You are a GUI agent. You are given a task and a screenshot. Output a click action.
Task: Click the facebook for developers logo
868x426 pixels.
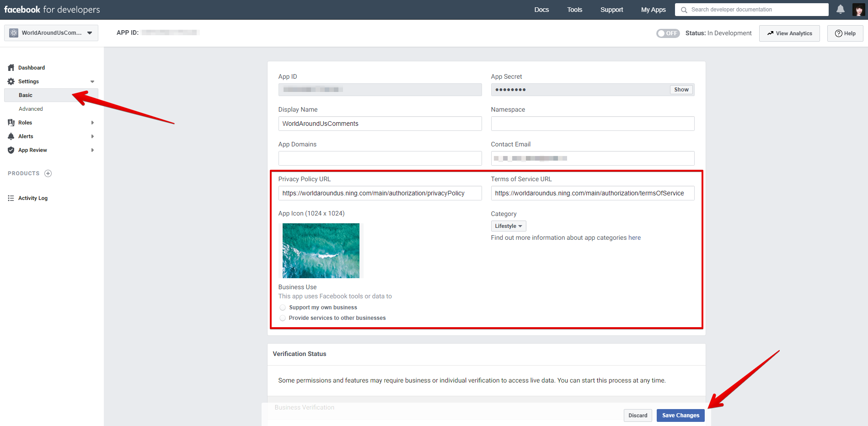tap(52, 10)
